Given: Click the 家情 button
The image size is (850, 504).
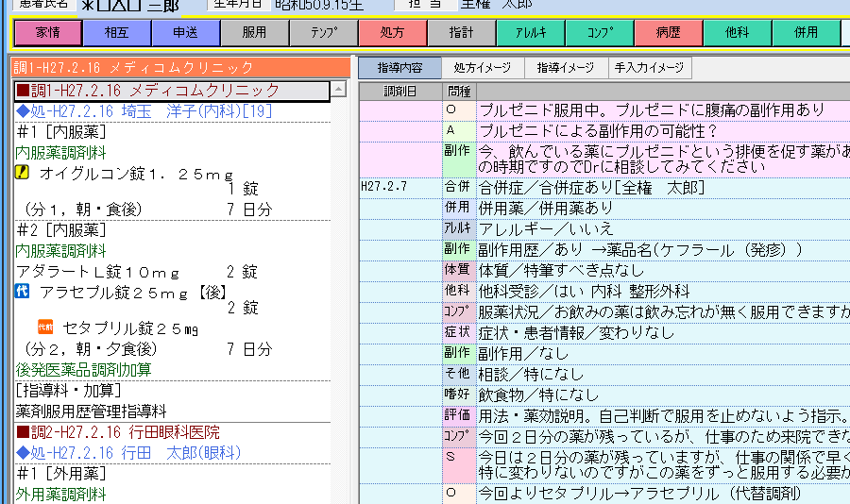Looking at the screenshot, I should coord(48,32).
